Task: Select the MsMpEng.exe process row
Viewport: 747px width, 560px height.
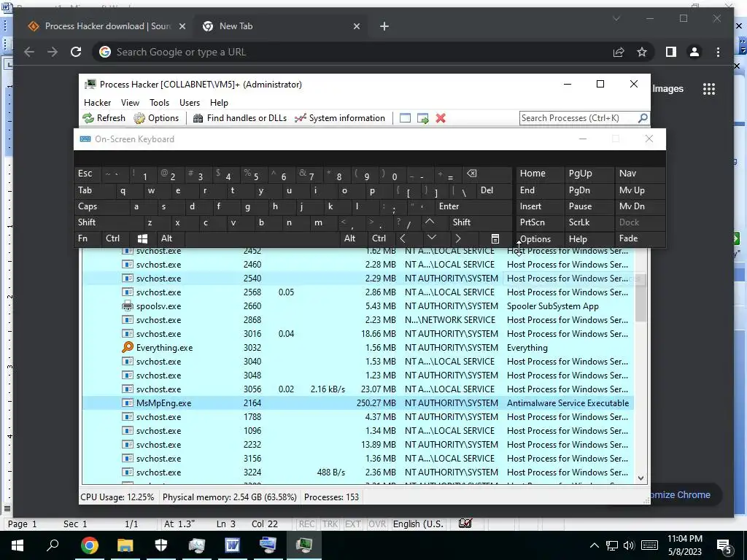Action: (358, 402)
